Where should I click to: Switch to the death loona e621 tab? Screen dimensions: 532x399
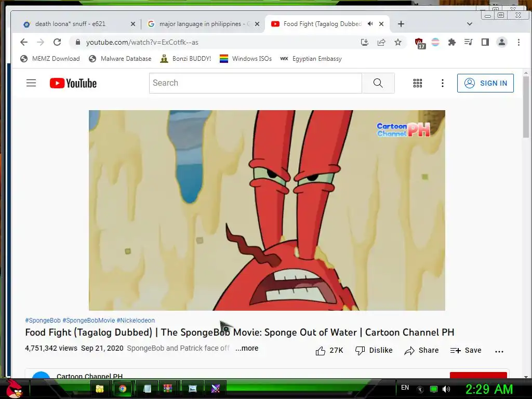(x=71, y=24)
